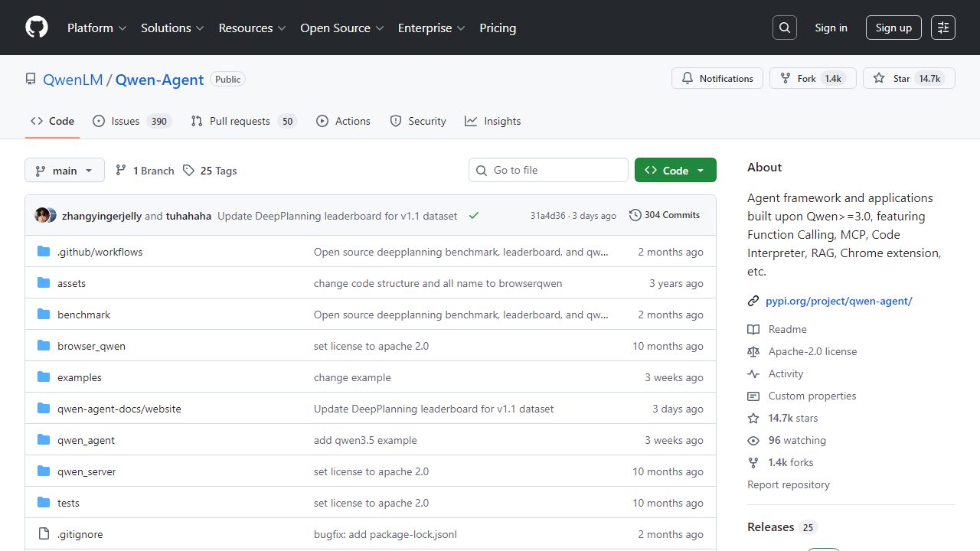Open the 304 Commits link
The image size is (980, 551).
click(665, 215)
